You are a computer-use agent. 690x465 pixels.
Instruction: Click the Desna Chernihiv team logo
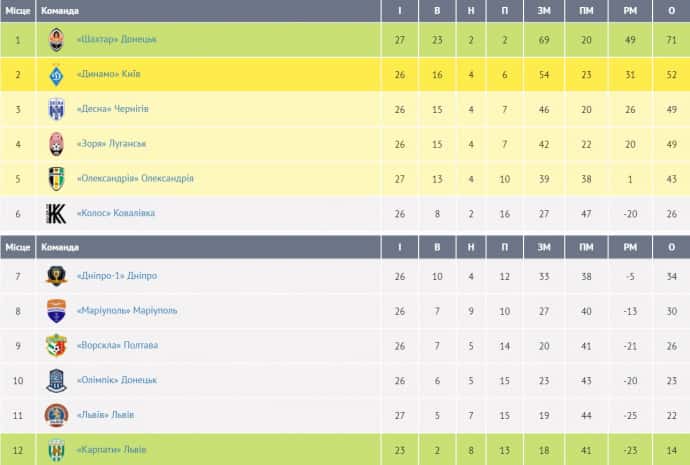[x=57, y=109]
